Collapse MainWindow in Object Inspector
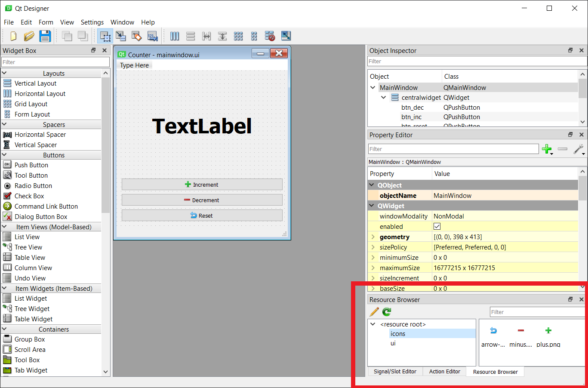 (x=373, y=87)
